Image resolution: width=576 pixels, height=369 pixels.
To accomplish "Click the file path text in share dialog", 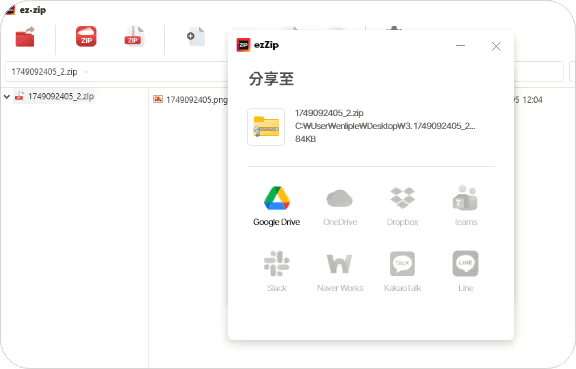I will click(x=385, y=126).
